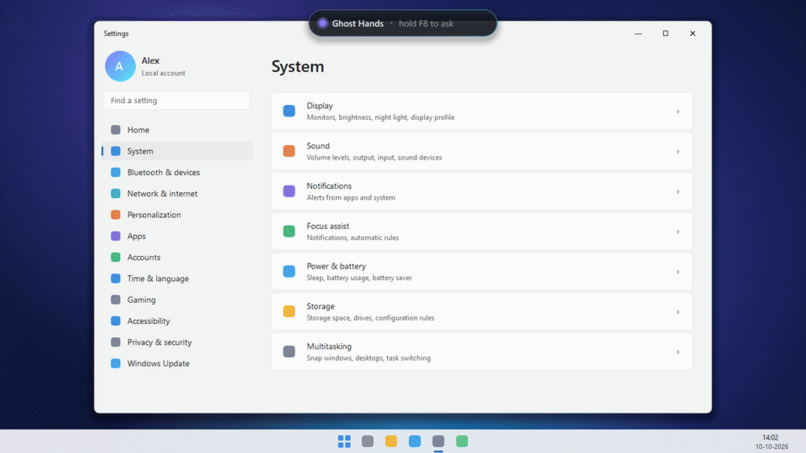Open Display settings title
806x453 pixels.
[x=320, y=105]
